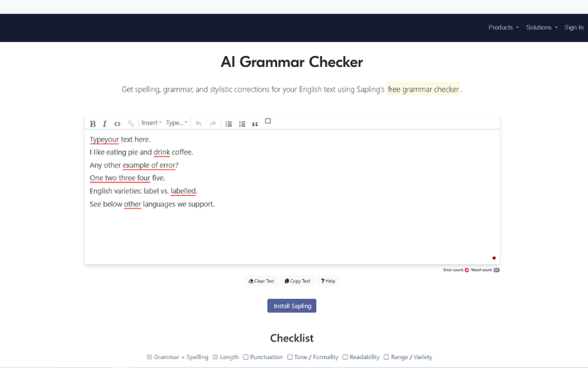
Task: Open the Punctuation checklist link
Action: coord(266,357)
